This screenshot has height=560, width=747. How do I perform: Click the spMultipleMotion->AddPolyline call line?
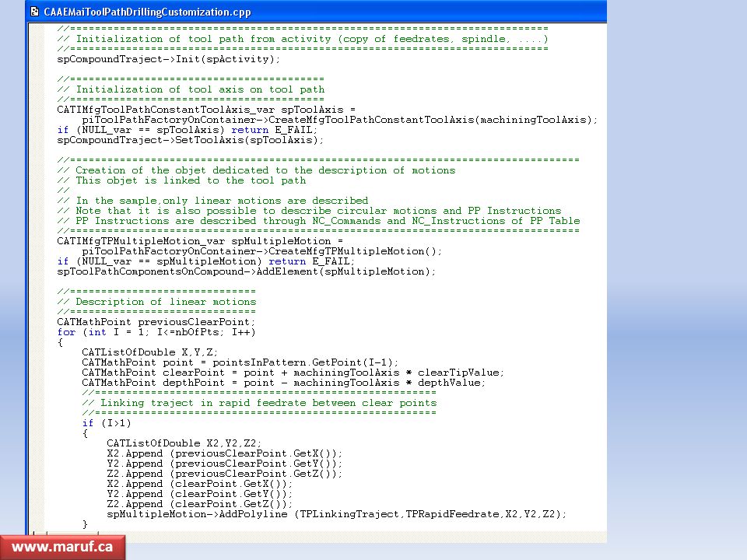[x=336, y=514]
